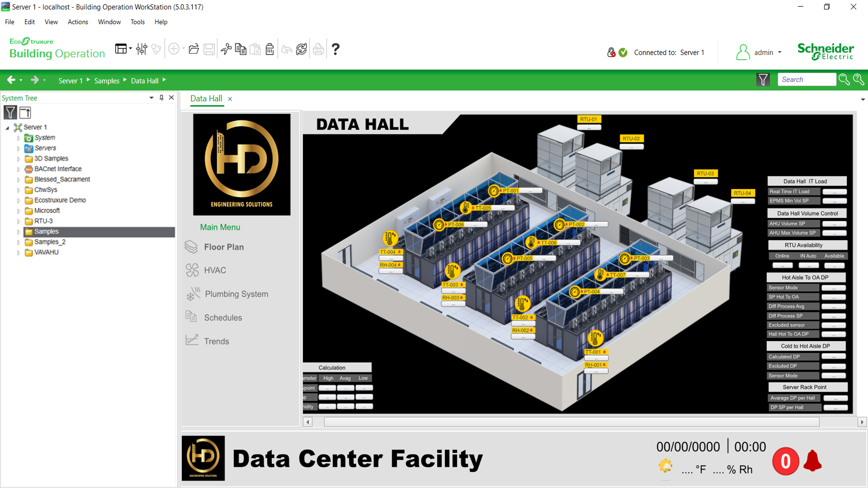
Task: Click the Delete trash can toolbar icon
Action: tap(269, 49)
